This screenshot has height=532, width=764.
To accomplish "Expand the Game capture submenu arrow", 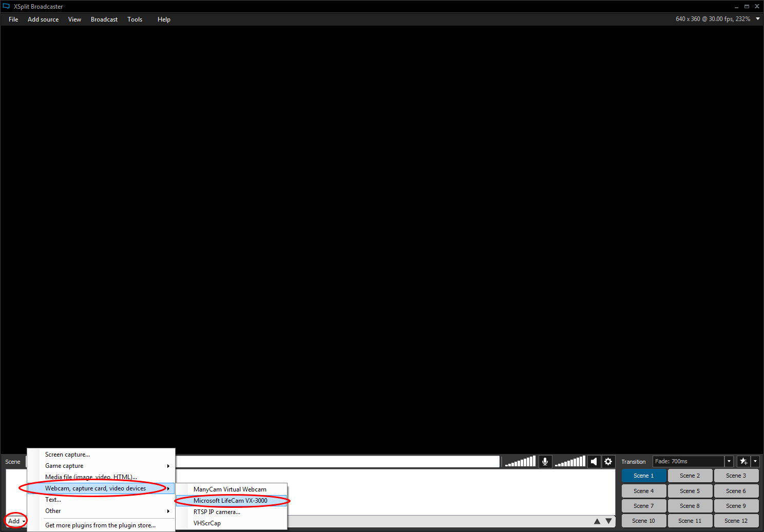I will (x=168, y=466).
